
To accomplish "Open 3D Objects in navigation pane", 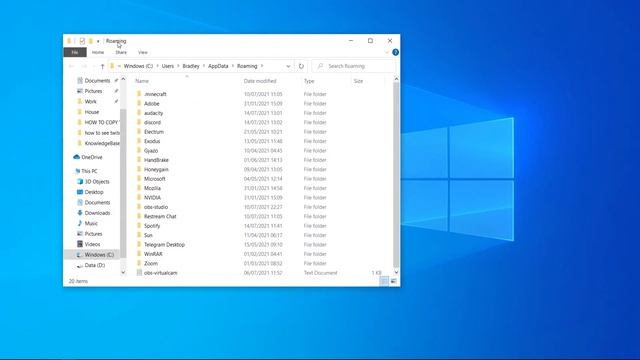I will click(97, 182).
